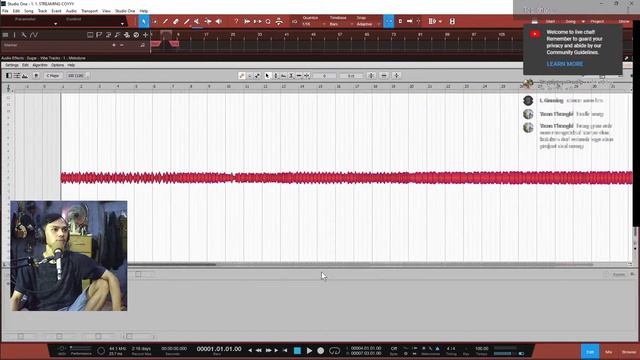Select the Range tool in top toolbar
The height and width of the screenshot is (360, 640).
coord(155,21)
